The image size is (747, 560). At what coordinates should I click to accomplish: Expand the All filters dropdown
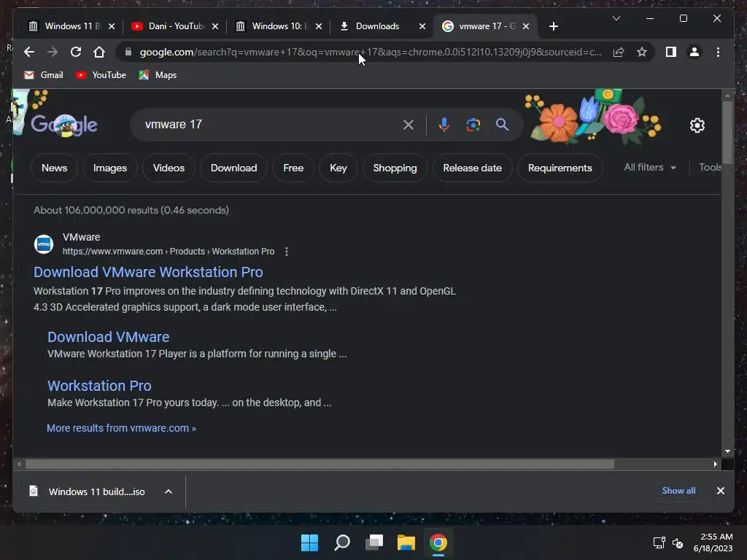pos(650,167)
